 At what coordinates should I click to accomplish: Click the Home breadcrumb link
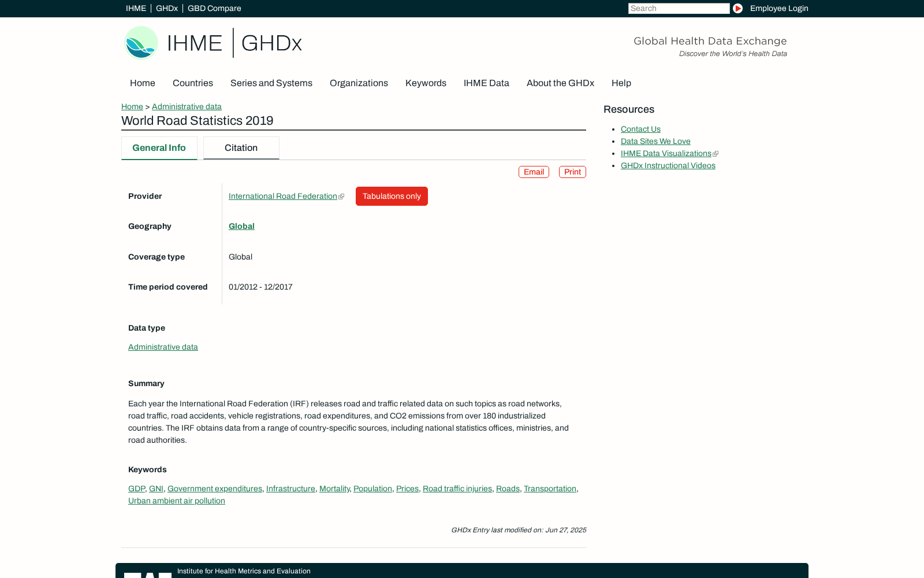click(132, 106)
